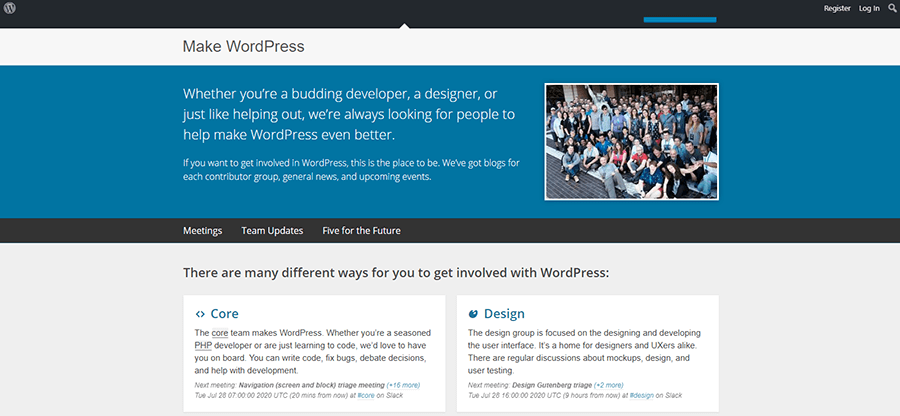Click the underlined PHP abbreviation
This screenshot has width=900, height=416.
tap(203, 345)
